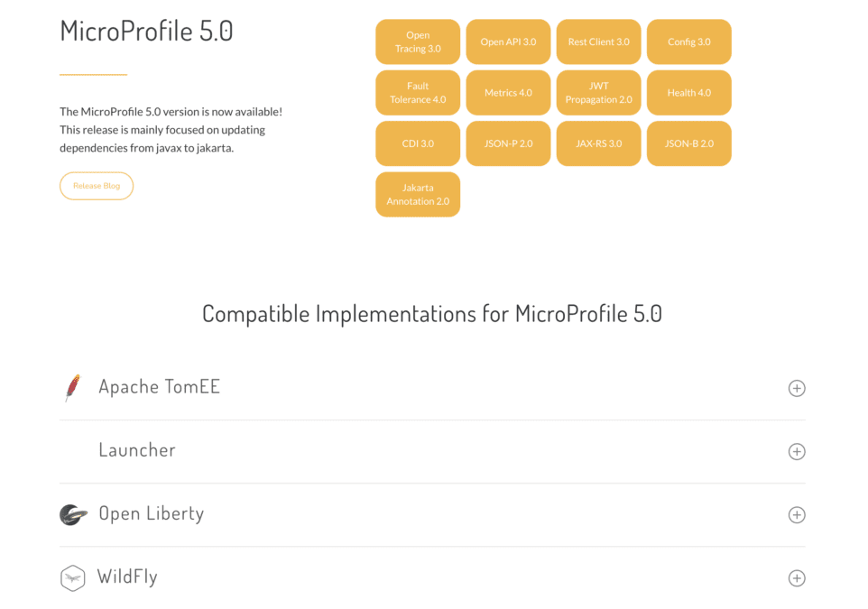868x609 pixels.
Task: Expand the Launcher implementation details
Action: coord(797,451)
